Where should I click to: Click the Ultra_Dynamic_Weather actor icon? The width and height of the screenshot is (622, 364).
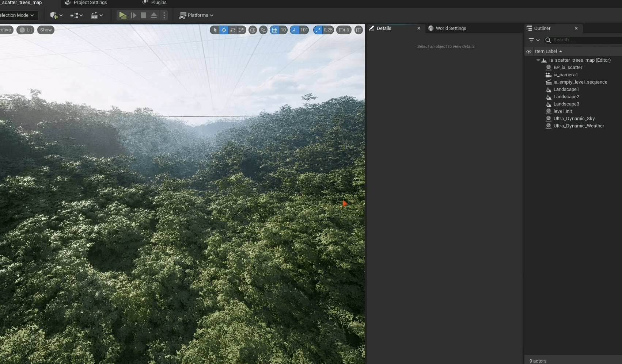click(x=548, y=126)
